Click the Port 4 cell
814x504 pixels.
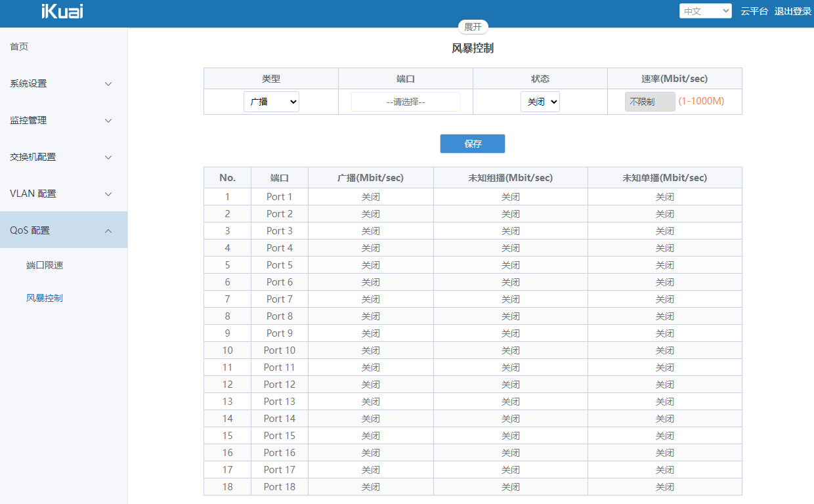[280, 248]
